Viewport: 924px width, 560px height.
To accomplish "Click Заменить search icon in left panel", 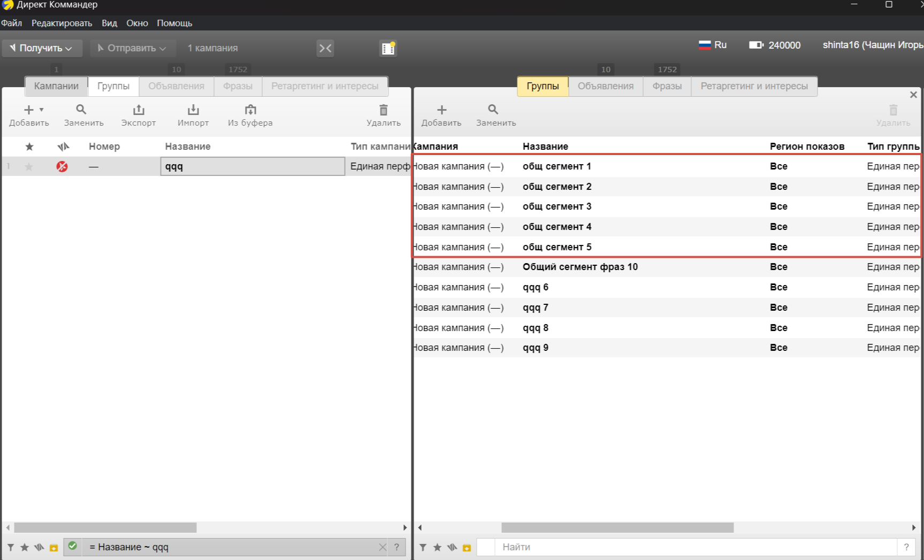I will click(x=81, y=109).
